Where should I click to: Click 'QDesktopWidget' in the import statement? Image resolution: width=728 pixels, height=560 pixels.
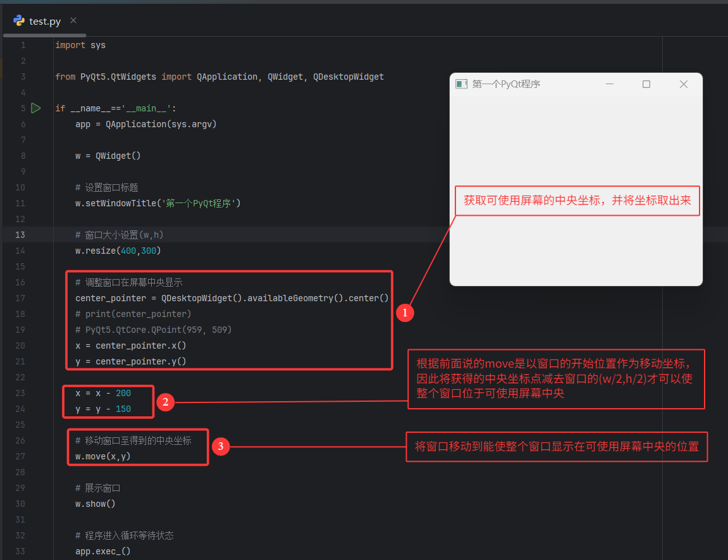(x=349, y=77)
